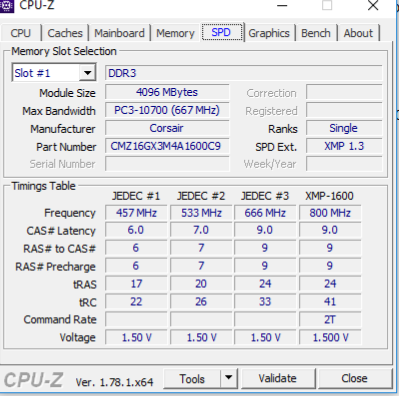Click the XMP-1600 frequency 800 MHz cell
The height and width of the screenshot is (396, 399).
330,213
